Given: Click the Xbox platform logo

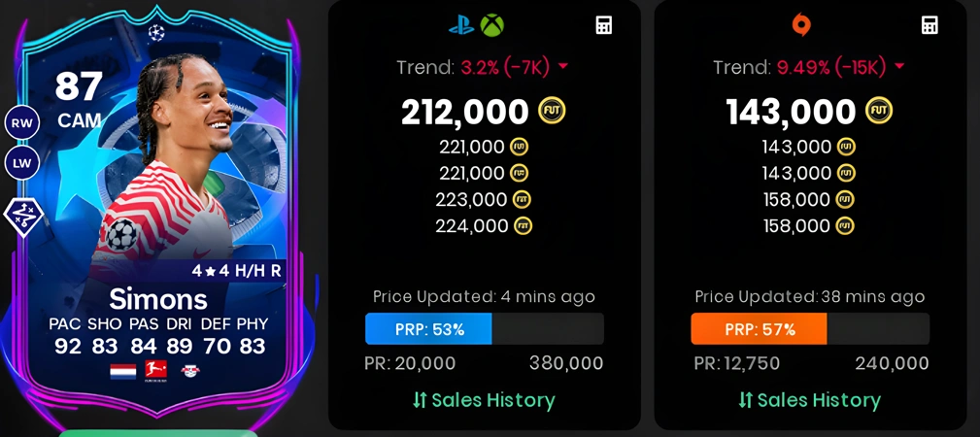Looking at the screenshot, I should click(491, 25).
